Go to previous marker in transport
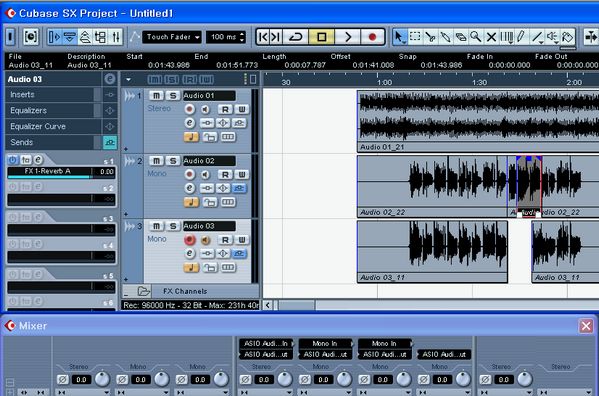The image size is (599, 396). pos(263,37)
